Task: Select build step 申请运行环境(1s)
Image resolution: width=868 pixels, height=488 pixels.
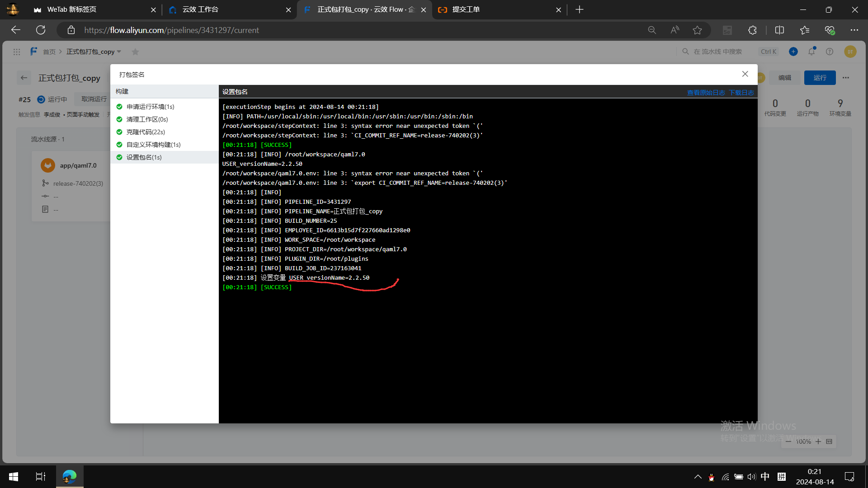Action: tap(165, 107)
